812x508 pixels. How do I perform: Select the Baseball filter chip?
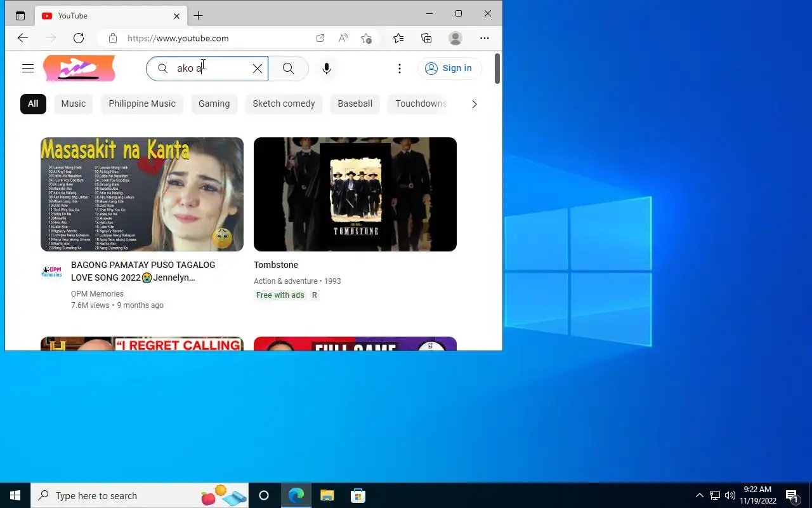coord(355,104)
